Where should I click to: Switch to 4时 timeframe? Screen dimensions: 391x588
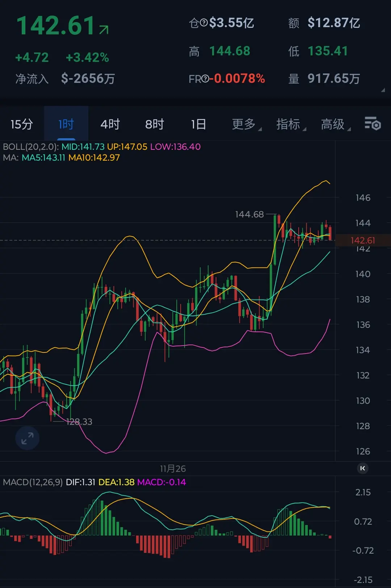pyautogui.click(x=110, y=124)
